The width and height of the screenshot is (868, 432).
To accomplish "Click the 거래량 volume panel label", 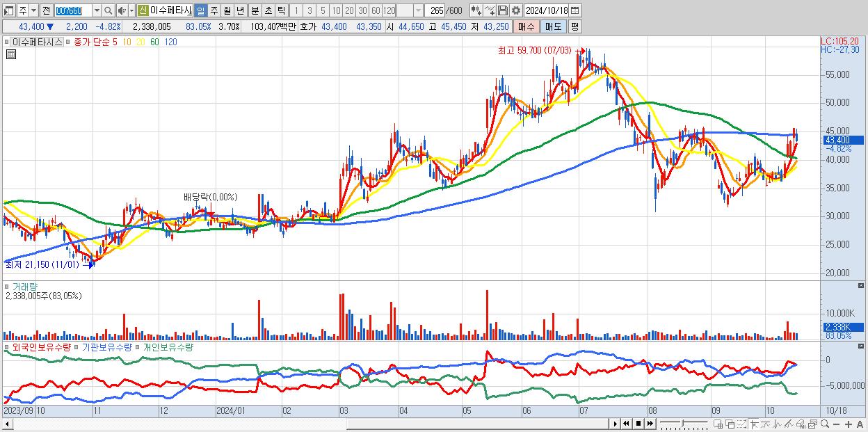I will [x=25, y=287].
